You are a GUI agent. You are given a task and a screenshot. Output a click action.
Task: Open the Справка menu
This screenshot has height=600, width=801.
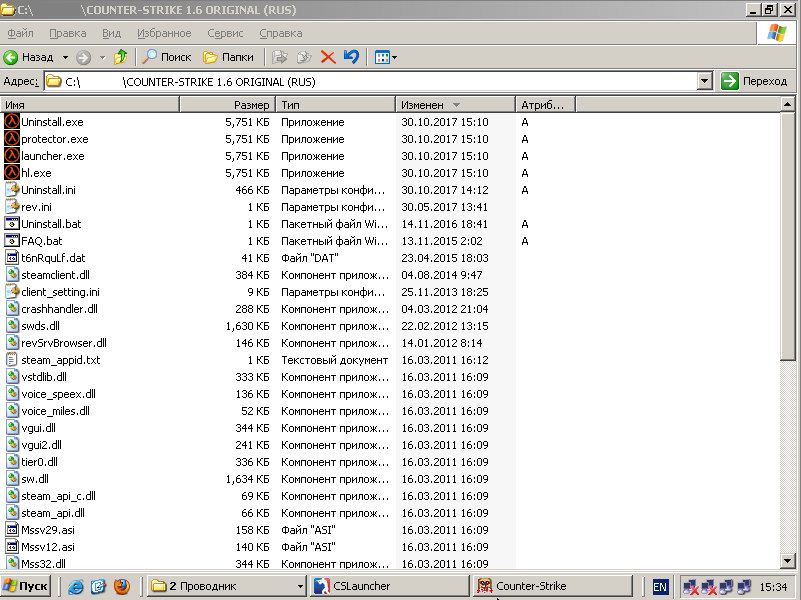[280, 33]
